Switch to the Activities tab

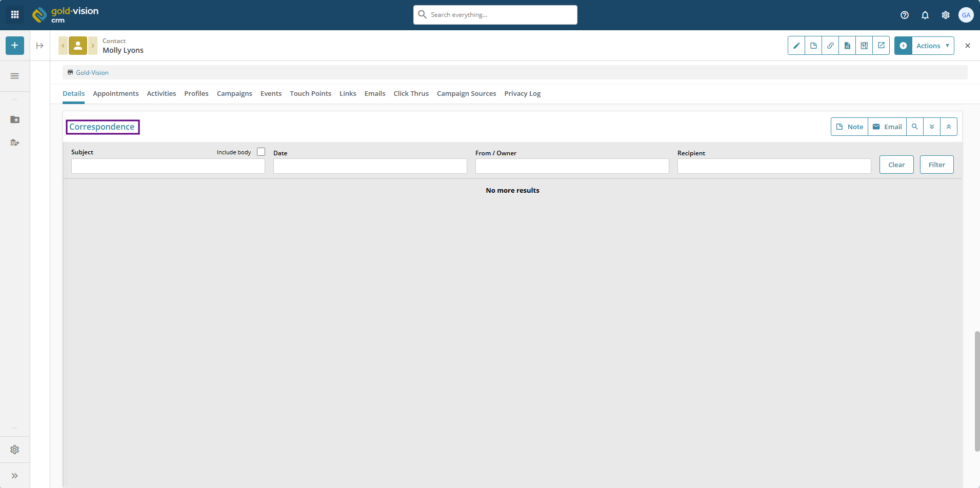tap(162, 93)
